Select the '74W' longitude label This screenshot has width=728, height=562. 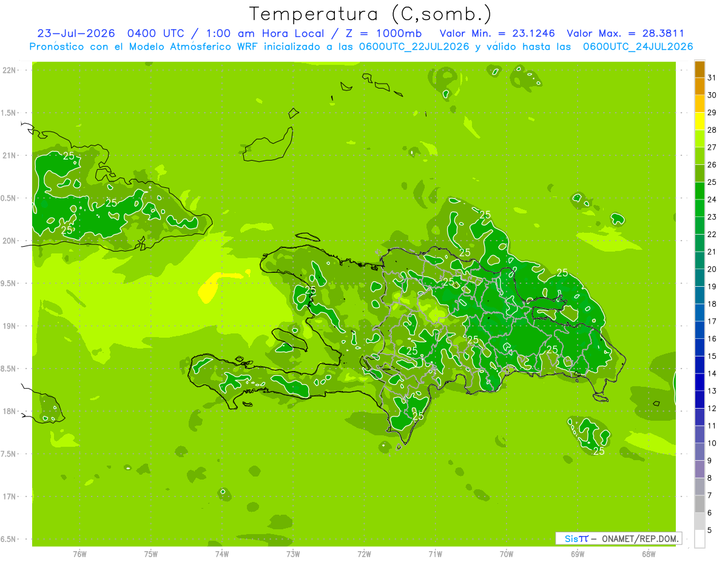click(222, 554)
